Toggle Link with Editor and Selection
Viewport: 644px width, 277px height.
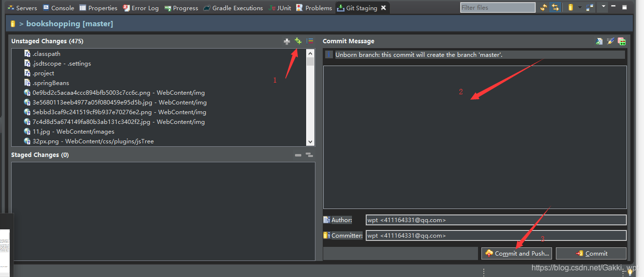click(555, 7)
